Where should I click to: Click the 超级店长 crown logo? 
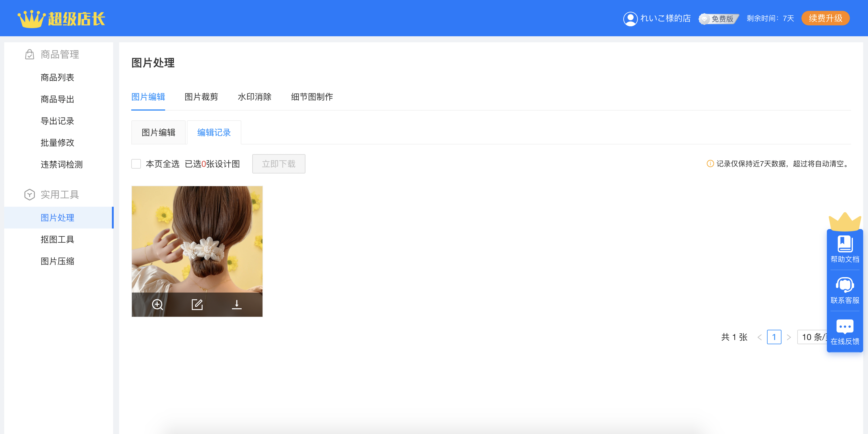[62, 18]
